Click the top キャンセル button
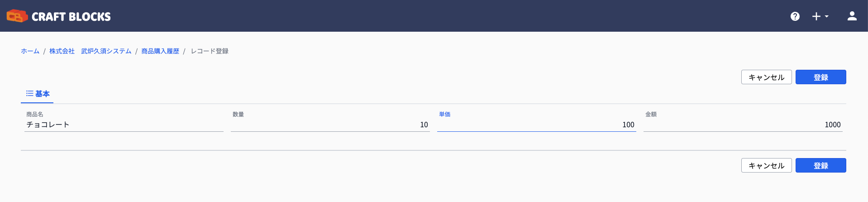Viewport: 868px width, 202px height. pos(766,77)
